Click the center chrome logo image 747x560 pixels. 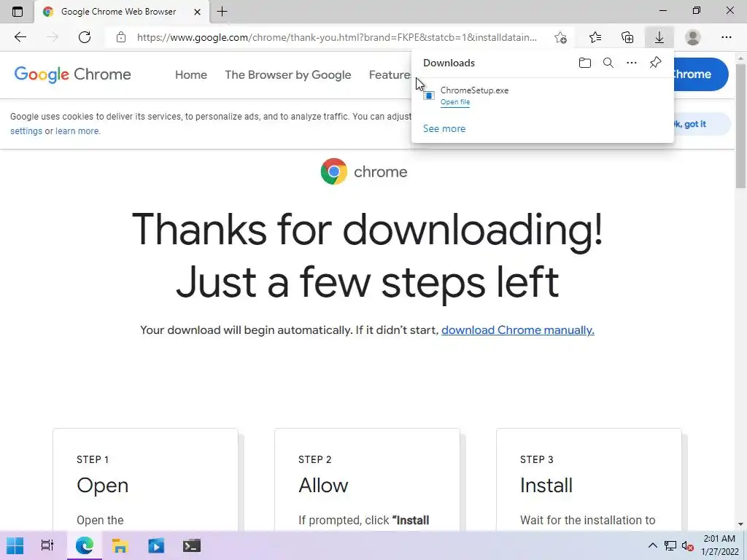point(364,171)
